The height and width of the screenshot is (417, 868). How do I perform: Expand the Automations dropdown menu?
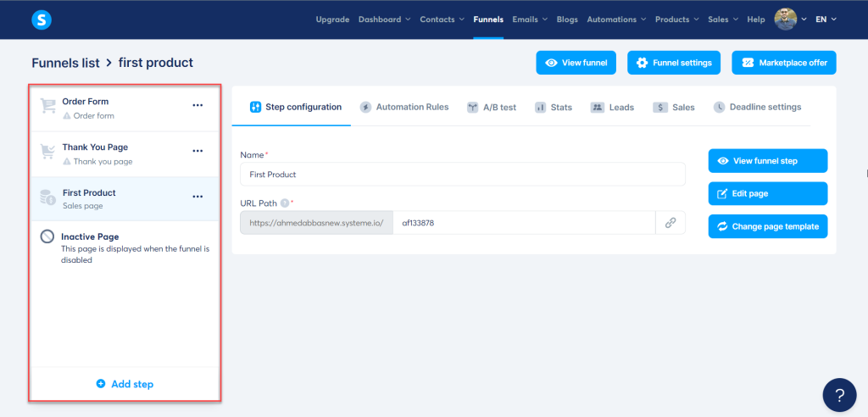pos(616,19)
